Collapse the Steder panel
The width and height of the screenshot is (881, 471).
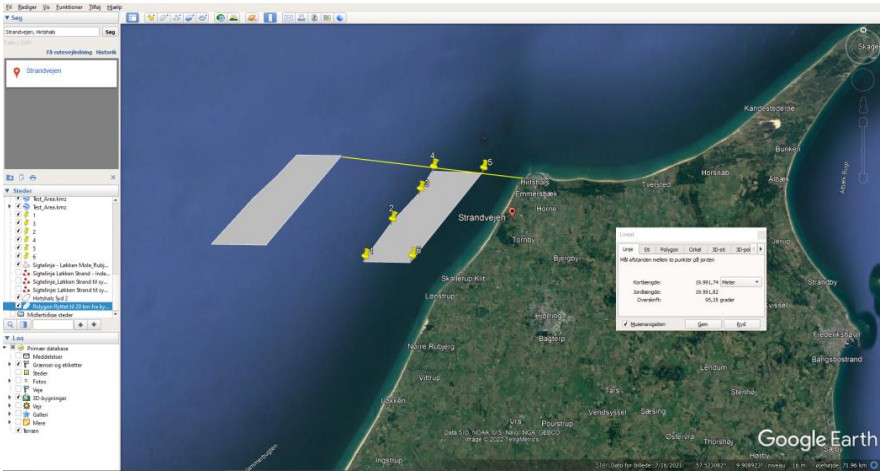[x=8, y=191]
